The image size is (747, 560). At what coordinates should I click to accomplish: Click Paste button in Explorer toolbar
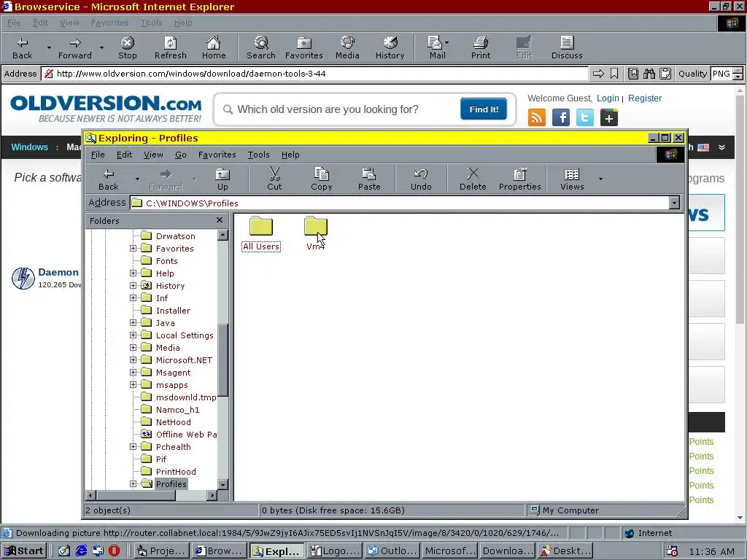pyautogui.click(x=369, y=179)
